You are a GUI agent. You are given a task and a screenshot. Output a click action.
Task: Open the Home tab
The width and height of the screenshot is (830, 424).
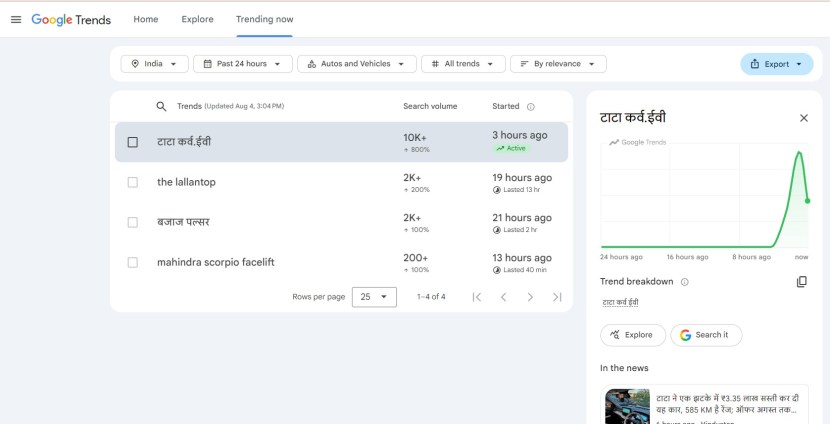click(x=146, y=19)
